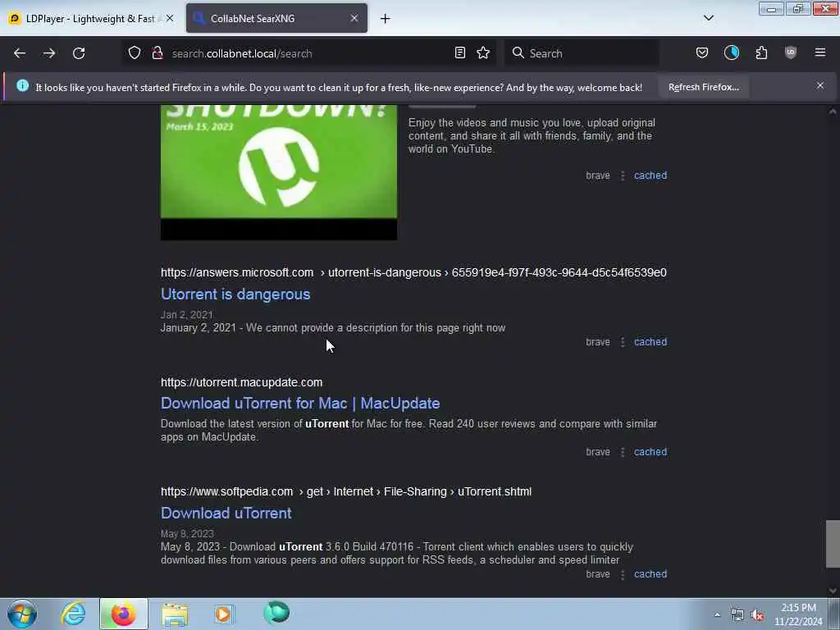Close the CollabNet SearXNG tab

coord(354,18)
